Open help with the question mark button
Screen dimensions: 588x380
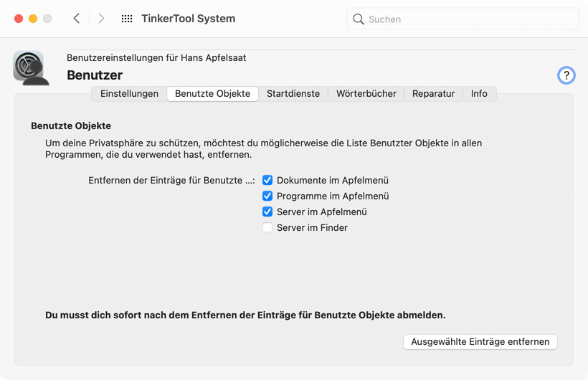coord(566,75)
